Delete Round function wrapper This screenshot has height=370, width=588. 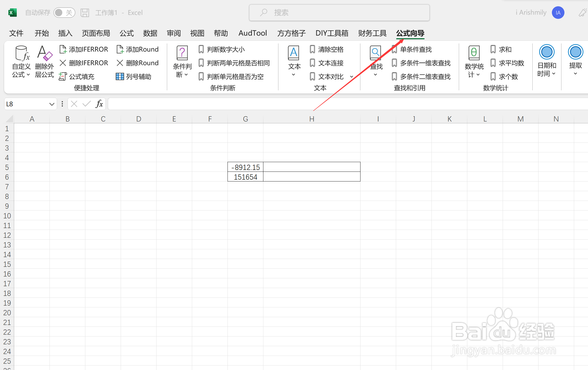(x=137, y=63)
